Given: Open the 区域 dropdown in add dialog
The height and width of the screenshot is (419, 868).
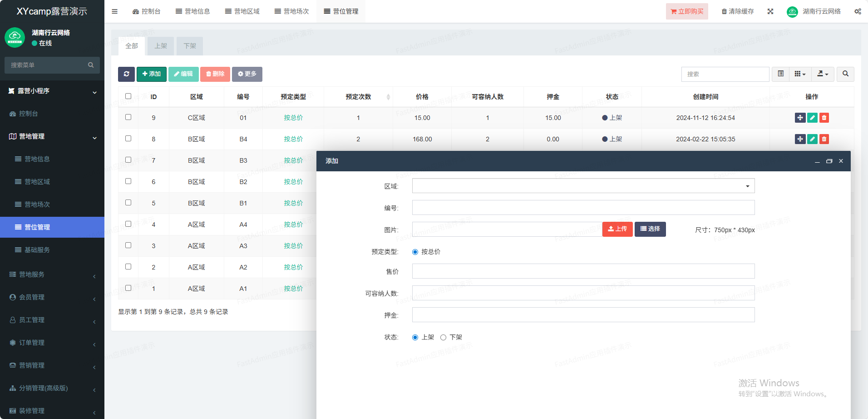Looking at the screenshot, I should click(583, 186).
